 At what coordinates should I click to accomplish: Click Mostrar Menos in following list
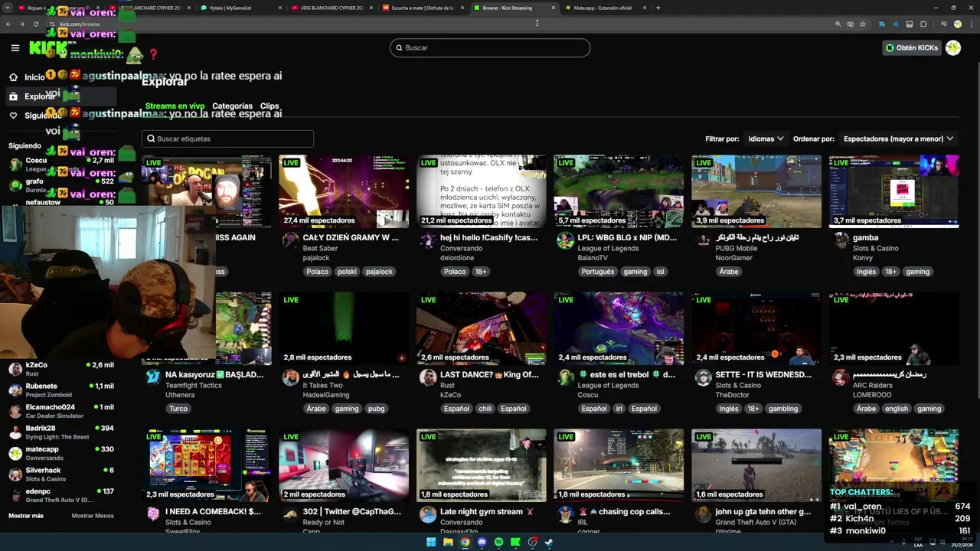pos(93,516)
